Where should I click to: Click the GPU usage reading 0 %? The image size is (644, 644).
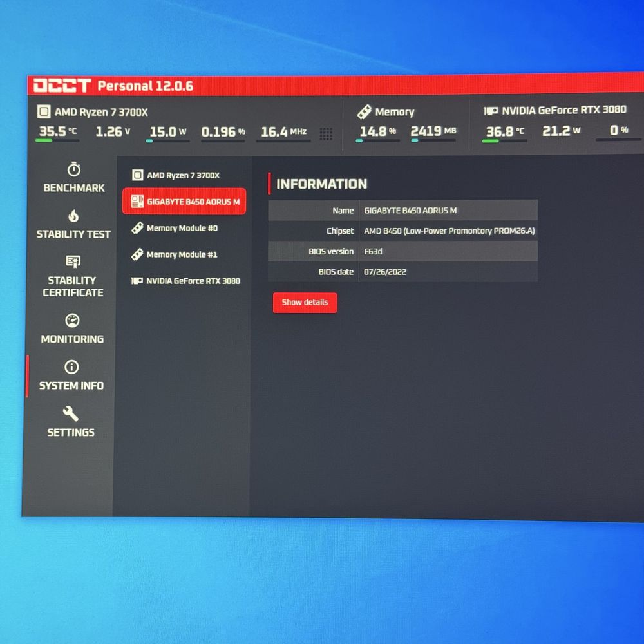(x=619, y=130)
